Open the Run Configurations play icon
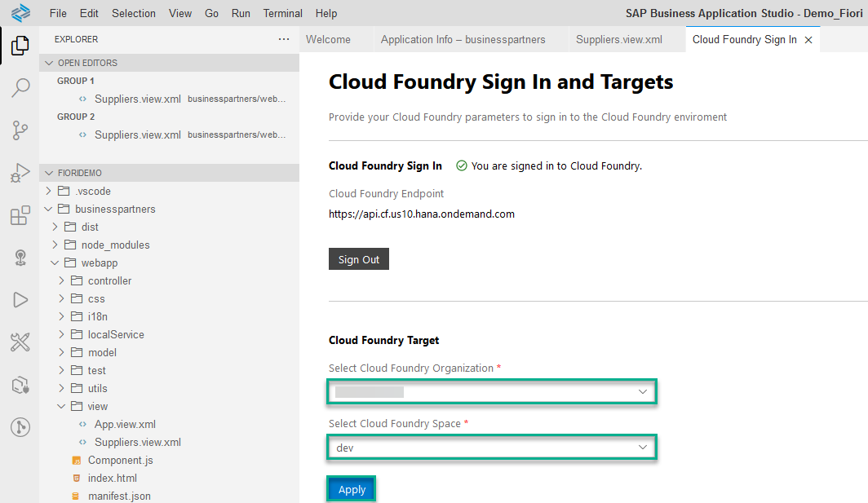Viewport: 868px width, 503px height. 20,300
